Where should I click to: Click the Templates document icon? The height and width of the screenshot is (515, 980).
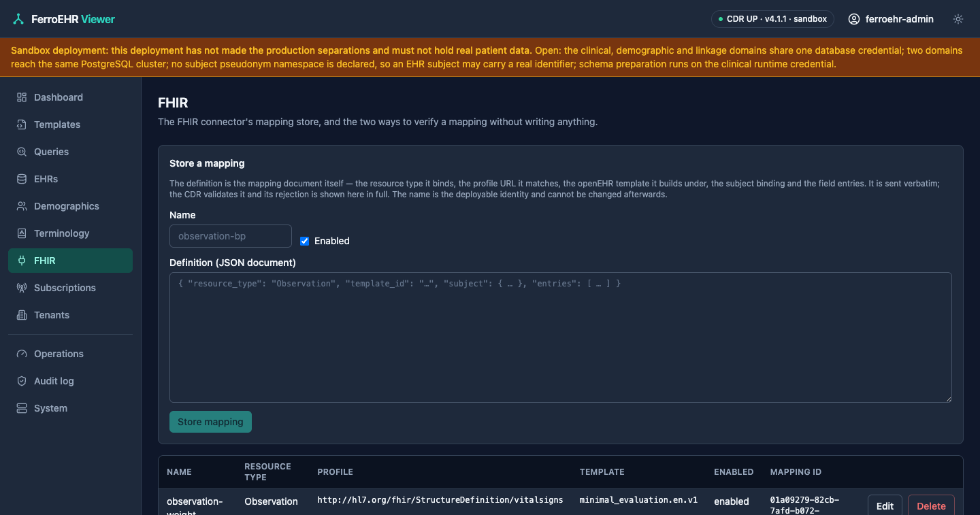click(x=22, y=124)
